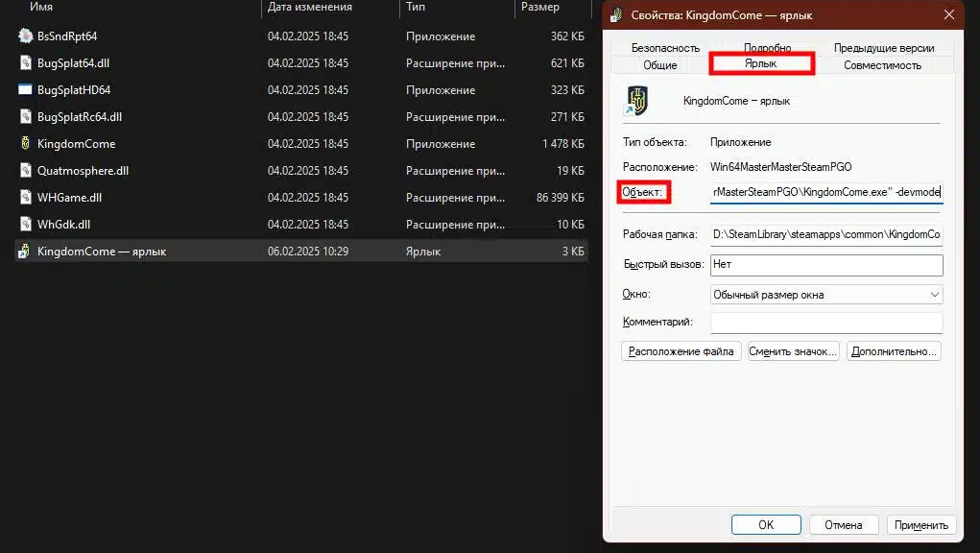Select the KingdomCome — ярлык file name
Viewport: 980px width, 553px height.
point(102,252)
